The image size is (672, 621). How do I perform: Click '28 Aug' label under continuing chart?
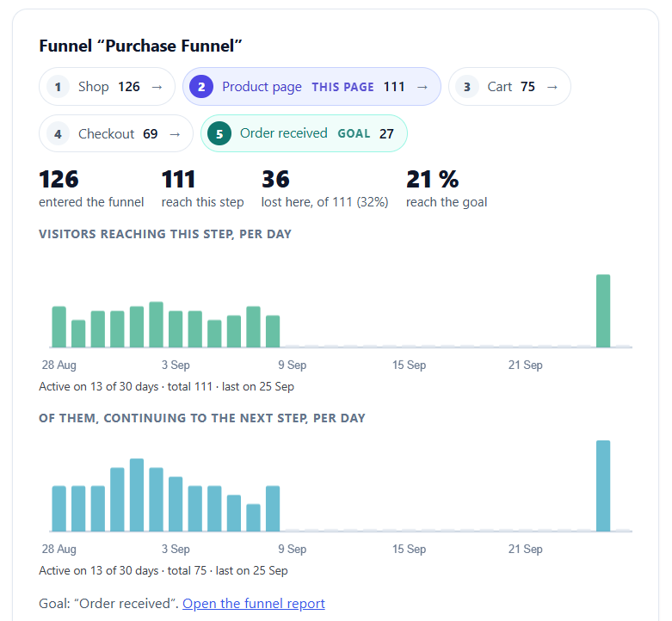59,549
